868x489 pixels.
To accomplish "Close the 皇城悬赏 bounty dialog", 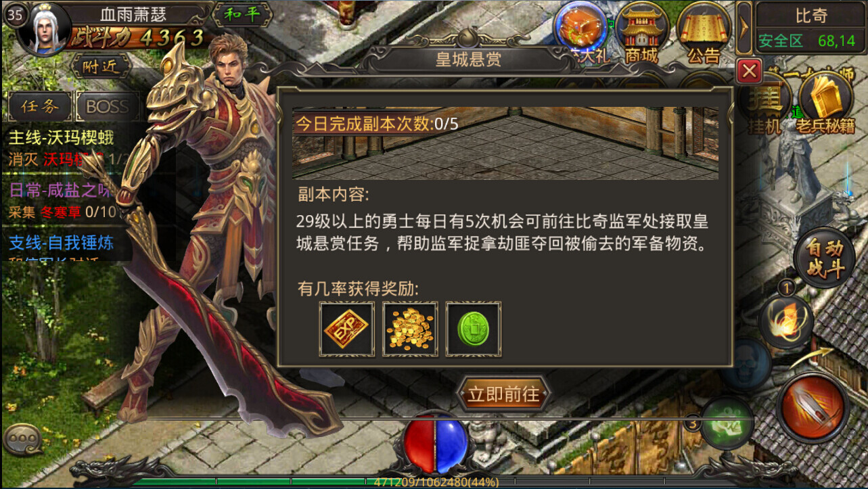I will (749, 70).
